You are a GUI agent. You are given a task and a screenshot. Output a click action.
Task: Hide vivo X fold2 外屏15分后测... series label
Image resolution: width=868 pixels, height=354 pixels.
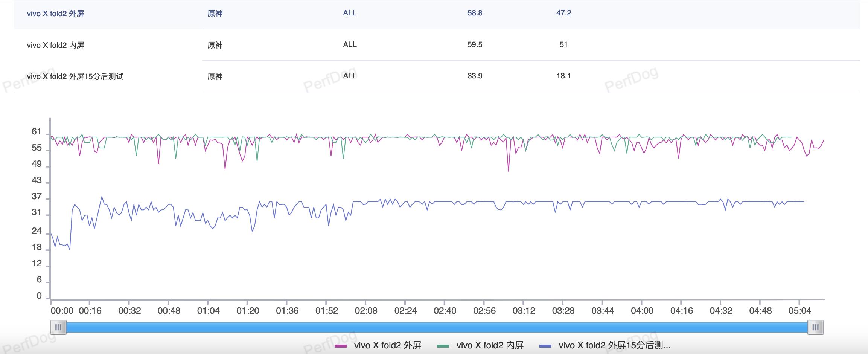tap(614, 345)
